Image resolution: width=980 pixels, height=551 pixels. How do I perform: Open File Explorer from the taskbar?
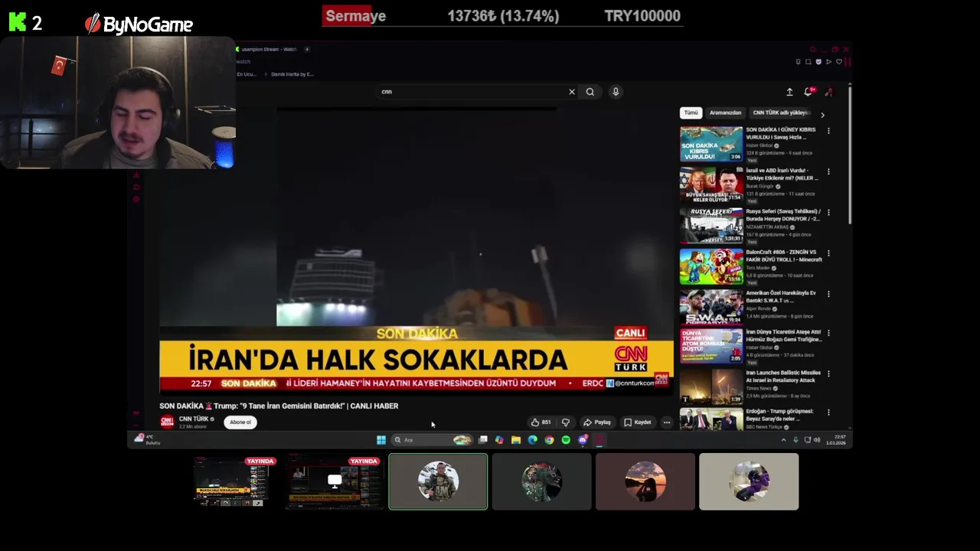(x=516, y=440)
